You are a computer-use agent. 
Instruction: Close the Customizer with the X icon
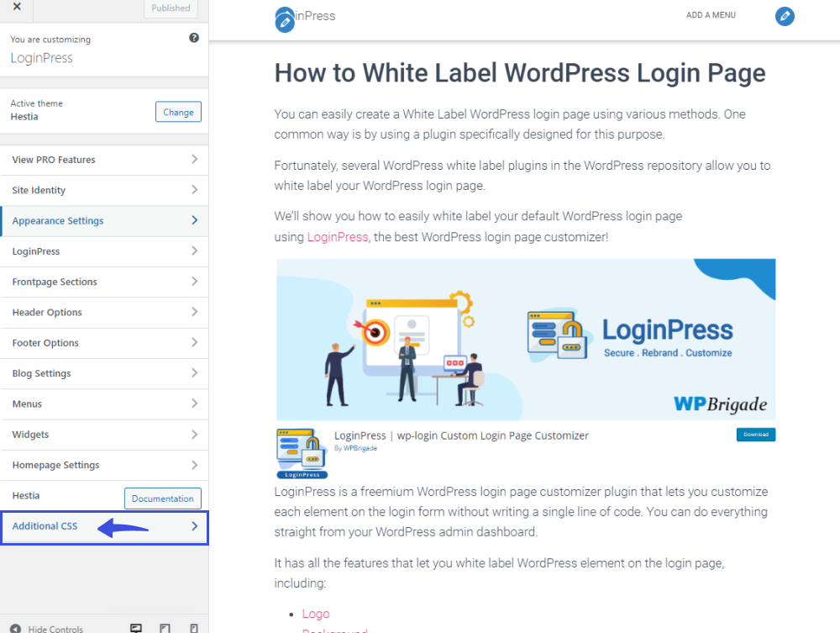pyautogui.click(x=17, y=7)
